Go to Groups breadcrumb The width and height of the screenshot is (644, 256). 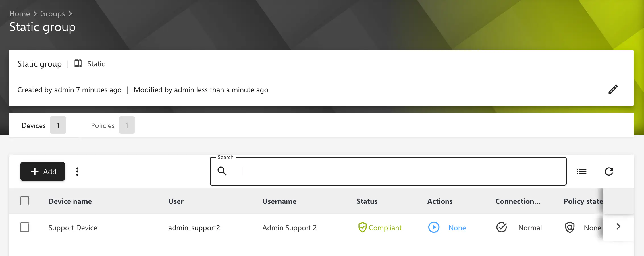(53, 14)
